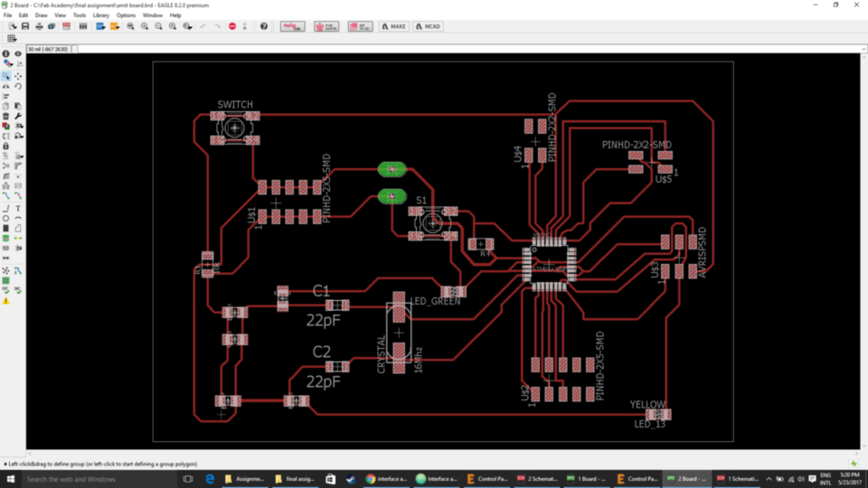Screen dimensions: 868x488
Task: Click the Zoom in magnifier
Action: coord(145,26)
